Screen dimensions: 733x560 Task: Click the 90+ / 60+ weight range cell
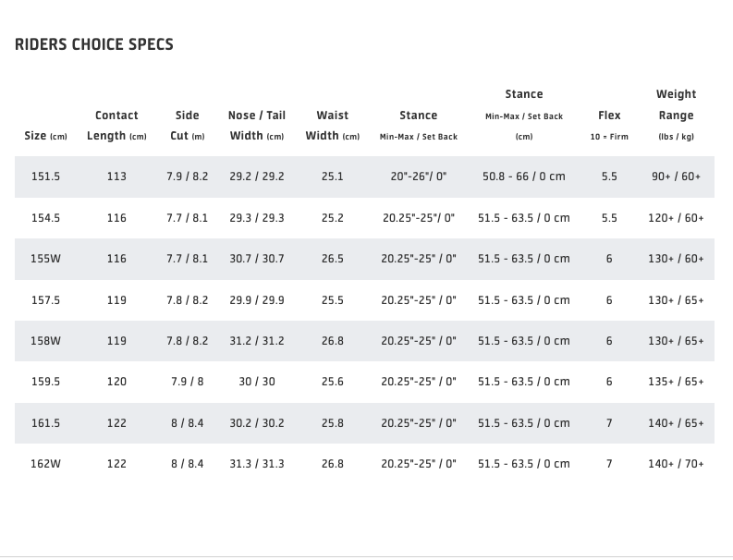(676, 177)
